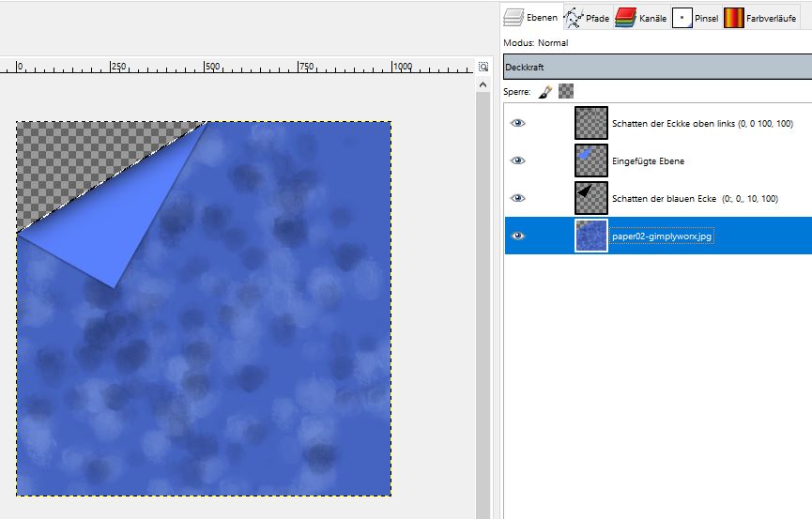Toggle the checkerboard lock-alpha icon
This screenshot has width=812, height=519.
pos(566,92)
